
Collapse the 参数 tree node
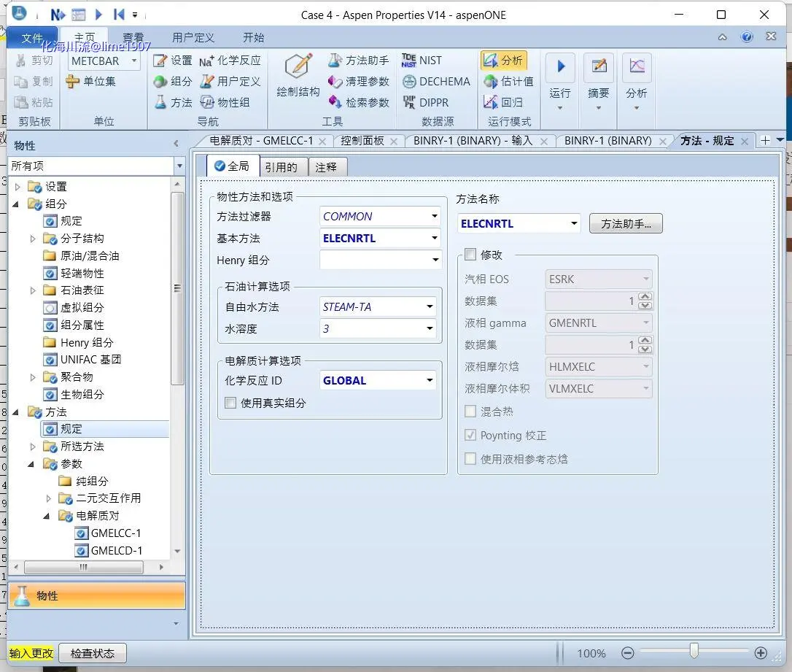coord(31,464)
